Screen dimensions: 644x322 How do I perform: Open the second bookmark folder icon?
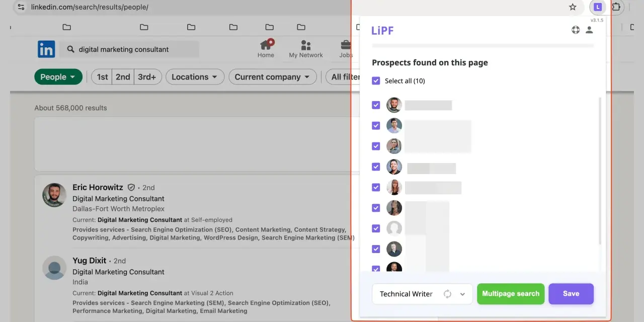(x=144, y=27)
